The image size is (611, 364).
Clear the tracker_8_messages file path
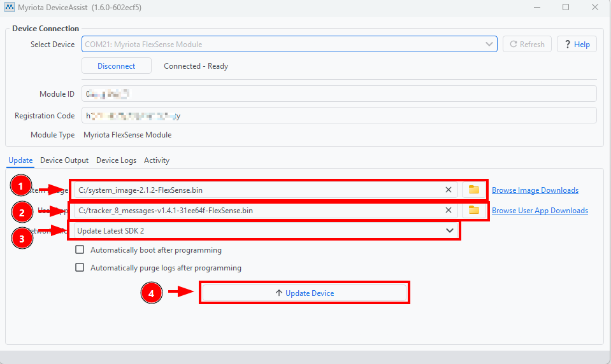click(449, 210)
